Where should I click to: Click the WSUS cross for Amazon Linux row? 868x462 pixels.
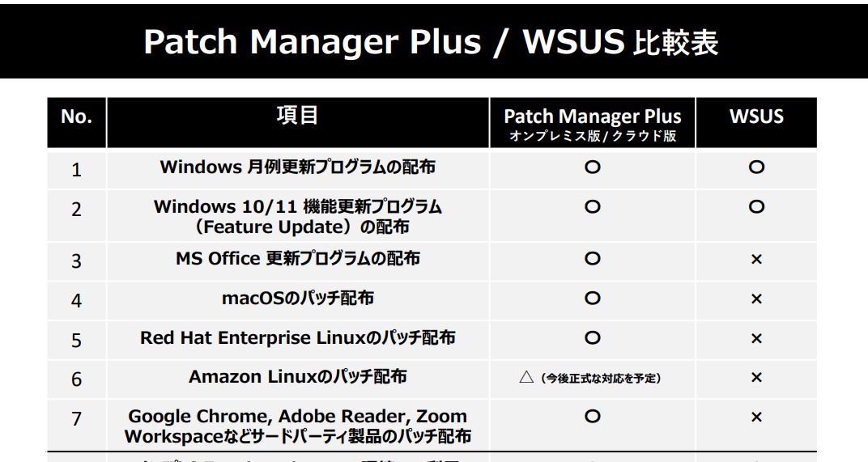[x=756, y=378]
